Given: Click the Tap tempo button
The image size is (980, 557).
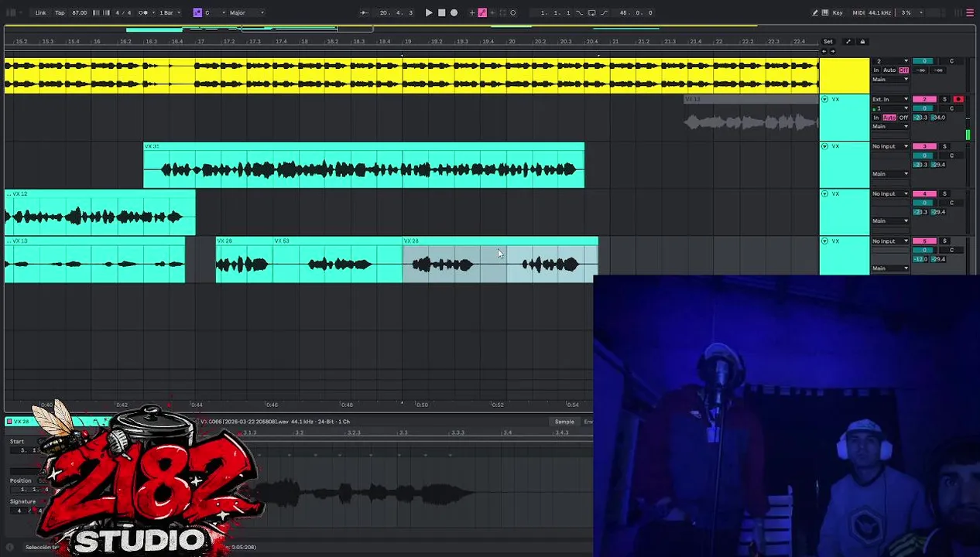Looking at the screenshot, I should (x=60, y=12).
